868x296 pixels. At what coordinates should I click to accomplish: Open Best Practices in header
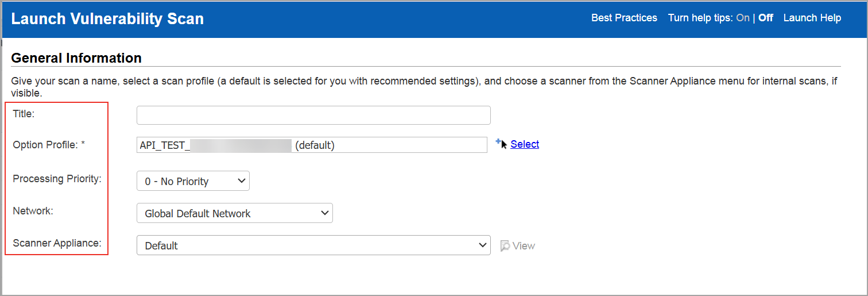624,18
